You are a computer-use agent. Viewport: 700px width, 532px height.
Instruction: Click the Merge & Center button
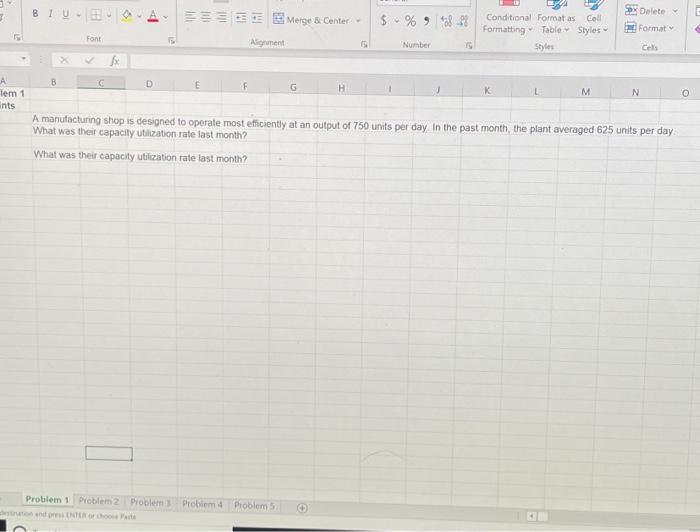[x=311, y=20]
